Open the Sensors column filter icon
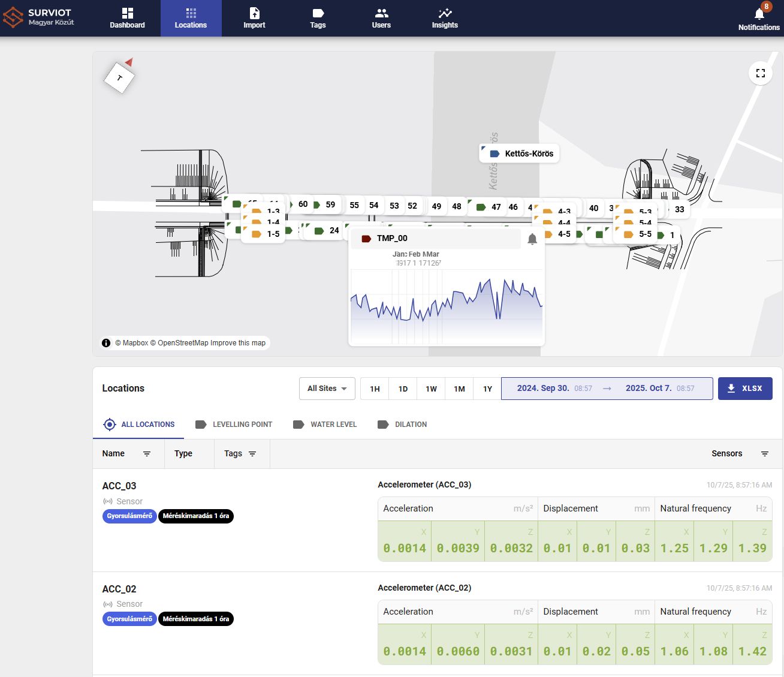Image resolution: width=784 pixels, height=677 pixels. (764, 454)
